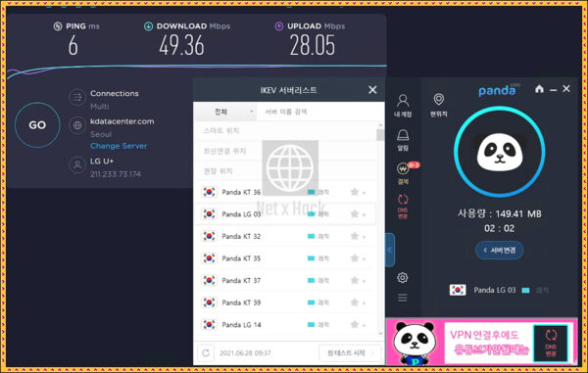Favorite Panda KT 35 with star
Image resolution: width=588 pixels, height=373 pixels.
point(355,258)
